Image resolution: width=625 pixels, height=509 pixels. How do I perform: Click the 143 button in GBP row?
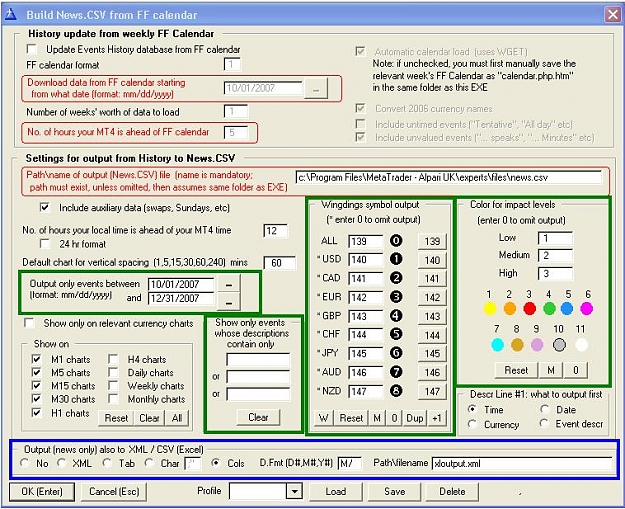pos(432,316)
